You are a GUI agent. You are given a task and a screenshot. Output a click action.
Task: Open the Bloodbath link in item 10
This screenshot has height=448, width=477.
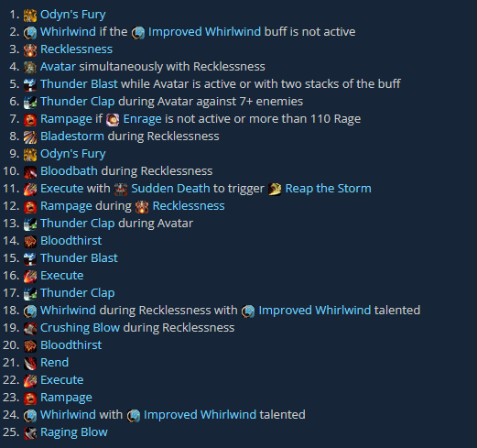69,171
